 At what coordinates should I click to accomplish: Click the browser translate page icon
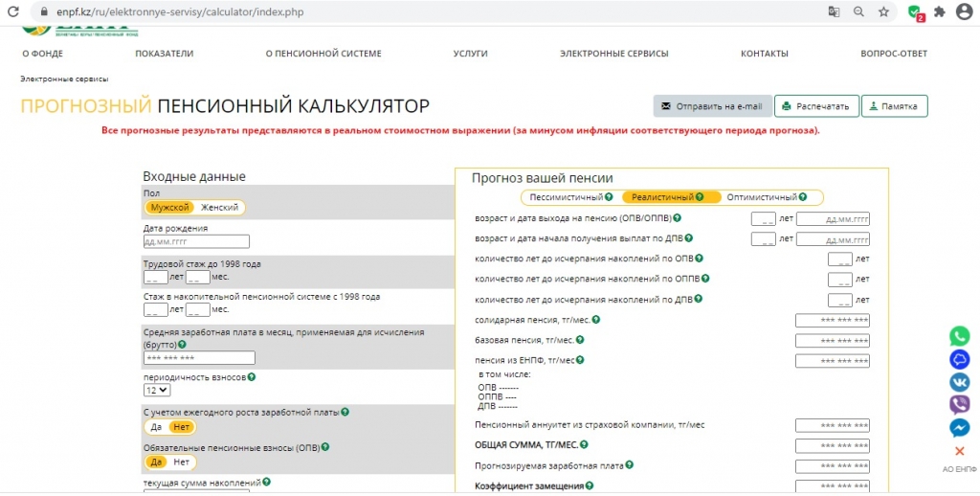pos(834,11)
